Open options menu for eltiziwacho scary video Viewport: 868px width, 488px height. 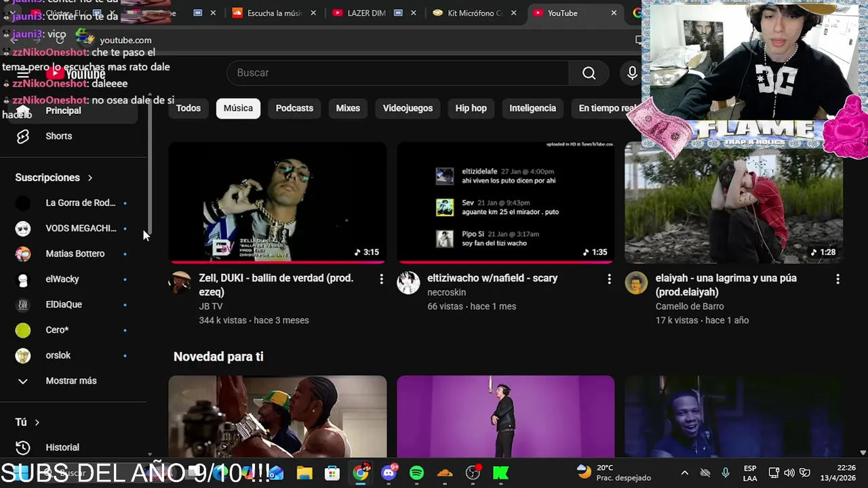click(x=609, y=279)
